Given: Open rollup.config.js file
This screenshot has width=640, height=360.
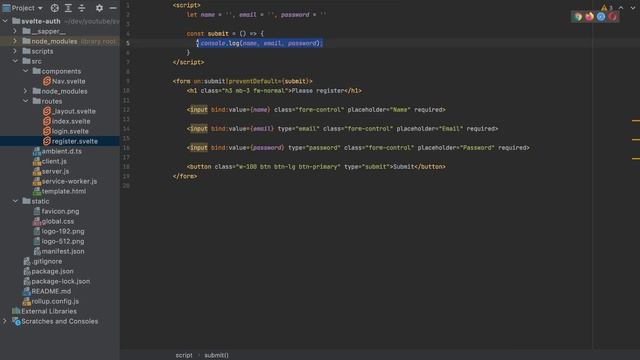Looking at the screenshot, I should [x=55, y=301].
